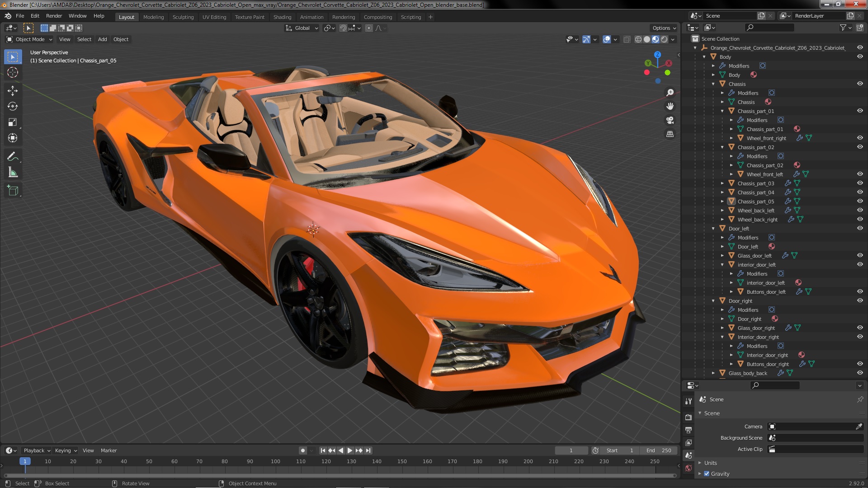Select the Annotate tool

pyautogui.click(x=13, y=157)
